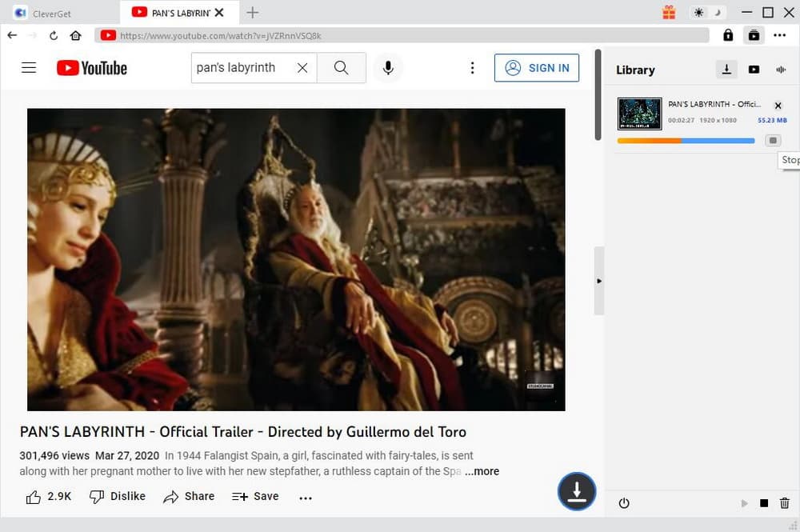Viewport: 800px width, 532px height.
Task: Click the download progress bar
Action: [686, 140]
